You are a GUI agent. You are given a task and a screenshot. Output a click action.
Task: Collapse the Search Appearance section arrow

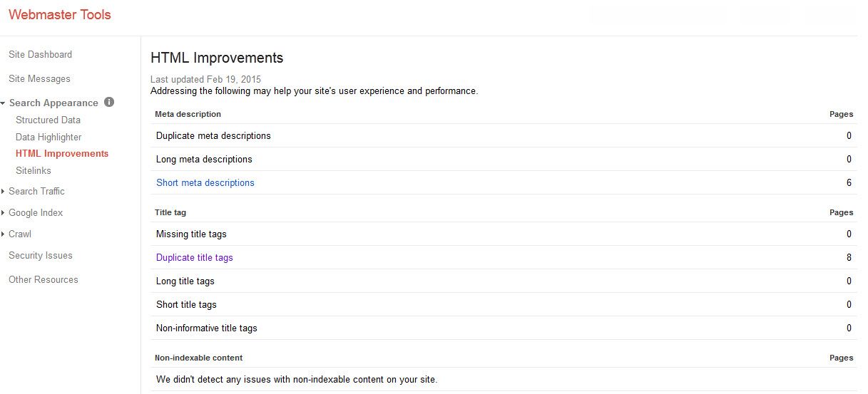4,103
